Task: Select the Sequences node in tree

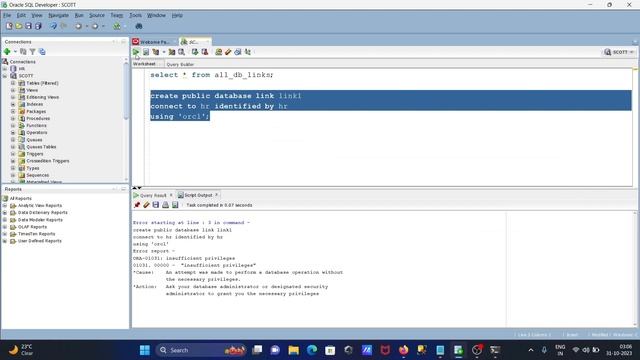Action: click(x=38, y=175)
